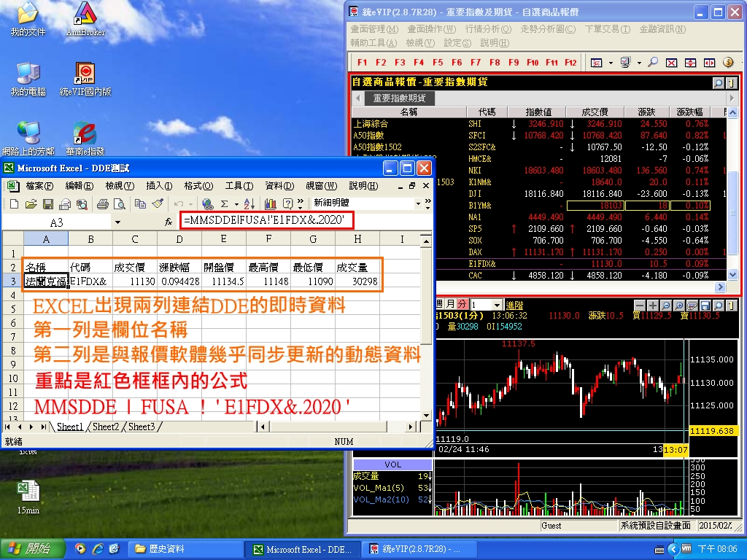Sort ascending with A-Z icon

tap(249, 204)
